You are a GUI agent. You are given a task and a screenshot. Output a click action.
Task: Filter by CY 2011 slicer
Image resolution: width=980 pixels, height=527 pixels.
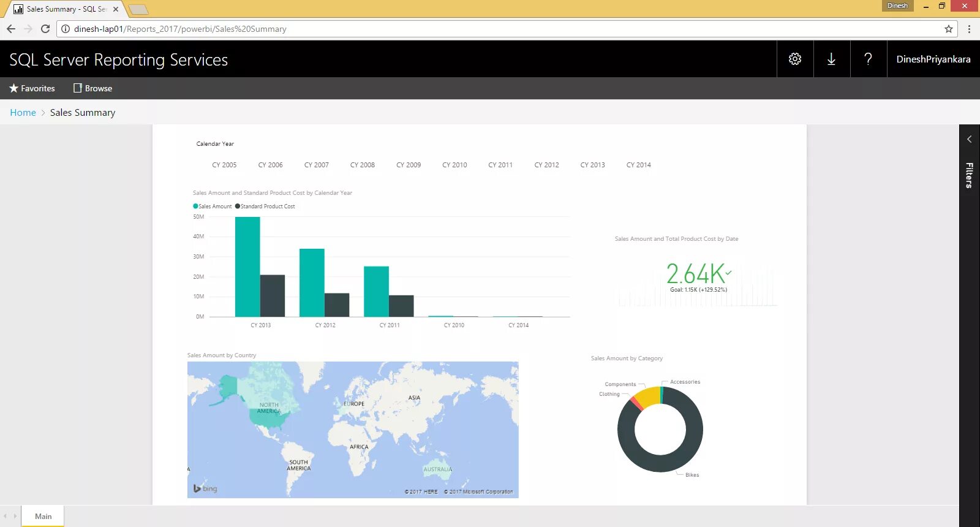500,165
